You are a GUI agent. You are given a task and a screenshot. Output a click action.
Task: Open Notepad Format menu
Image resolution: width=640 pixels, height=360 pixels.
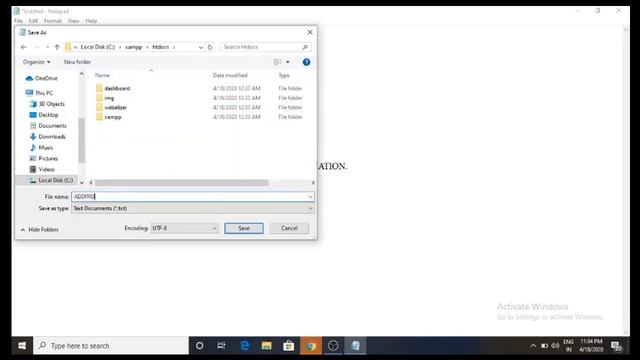click(53, 21)
